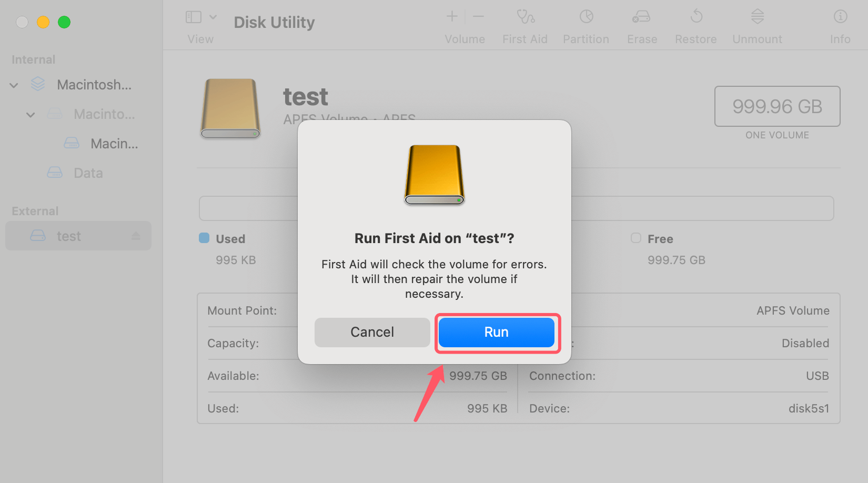Open the Partition tool
868x483 pixels.
[586, 24]
